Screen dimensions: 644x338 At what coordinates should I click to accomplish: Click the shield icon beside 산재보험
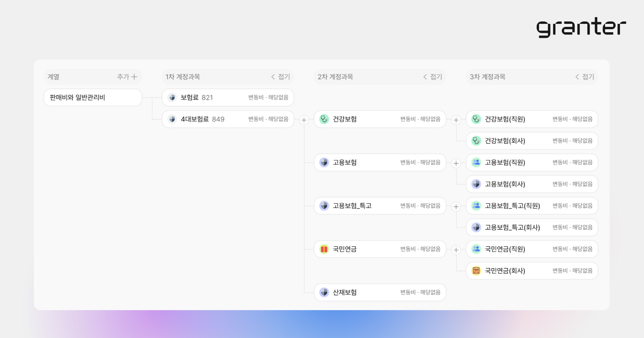click(x=324, y=292)
